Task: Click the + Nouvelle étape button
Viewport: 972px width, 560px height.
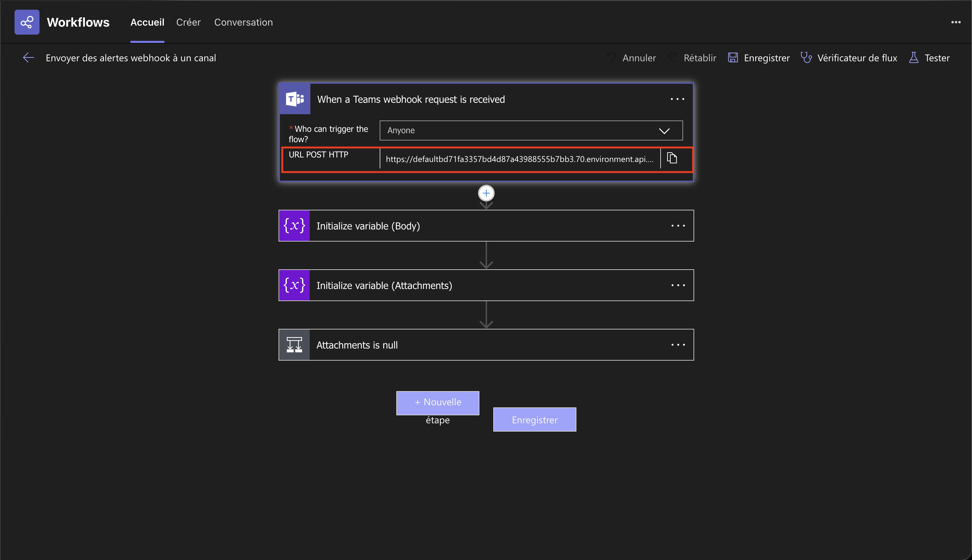Action: click(x=438, y=403)
